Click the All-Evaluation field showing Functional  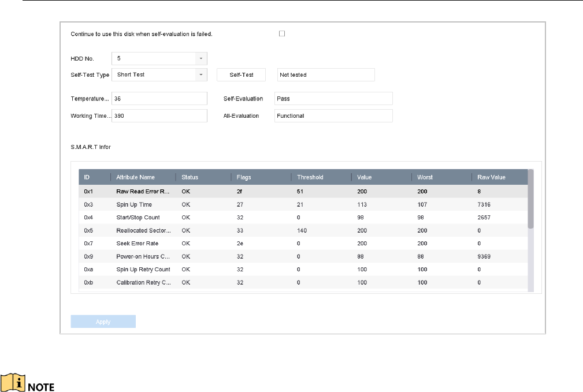coord(333,115)
